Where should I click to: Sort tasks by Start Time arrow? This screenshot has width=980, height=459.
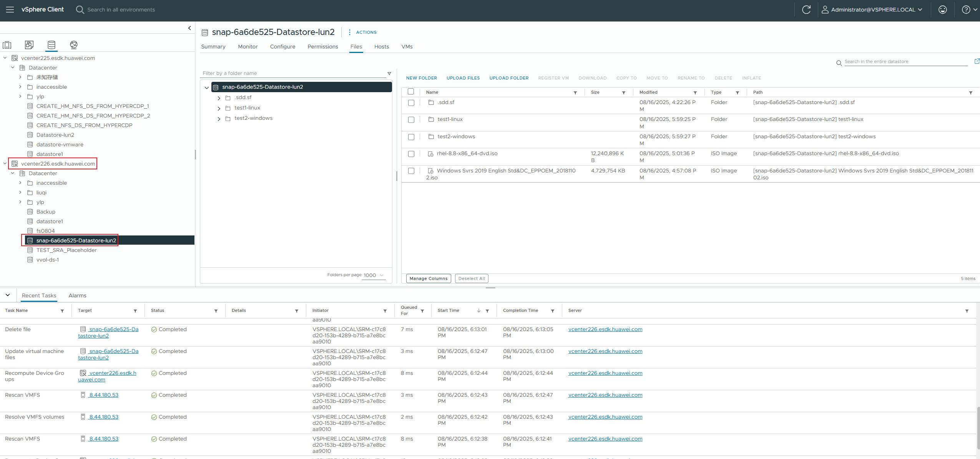click(x=479, y=310)
